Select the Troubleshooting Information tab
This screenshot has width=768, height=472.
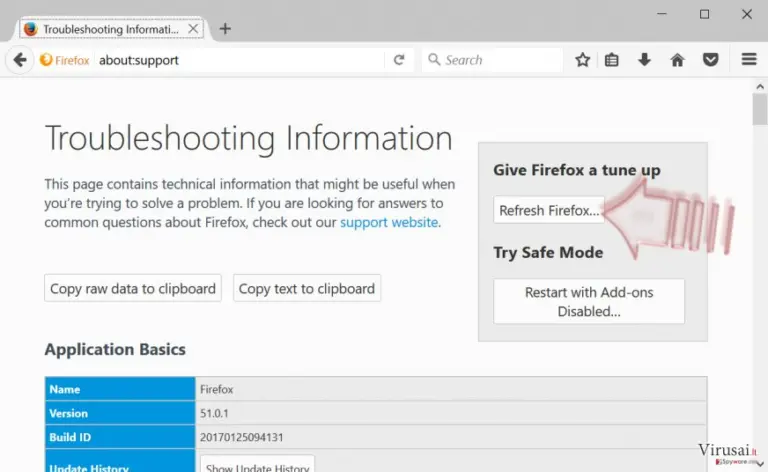(111, 29)
